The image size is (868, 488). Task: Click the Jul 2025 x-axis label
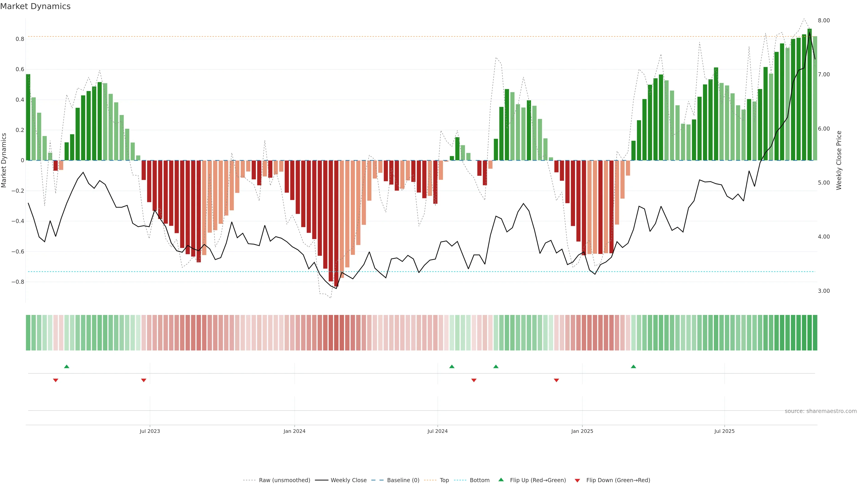[724, 431]
